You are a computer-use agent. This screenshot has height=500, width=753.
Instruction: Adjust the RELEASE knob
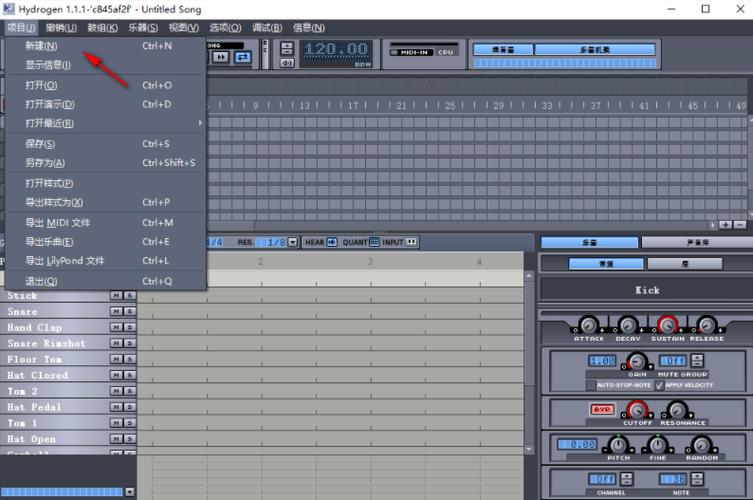[x=706, y=325]
